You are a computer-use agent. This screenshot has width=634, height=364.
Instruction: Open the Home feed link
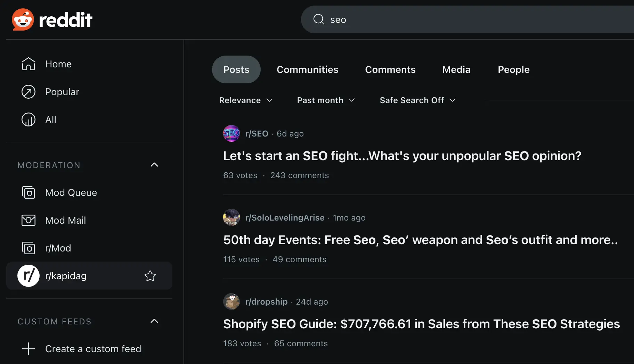[58, 64]
